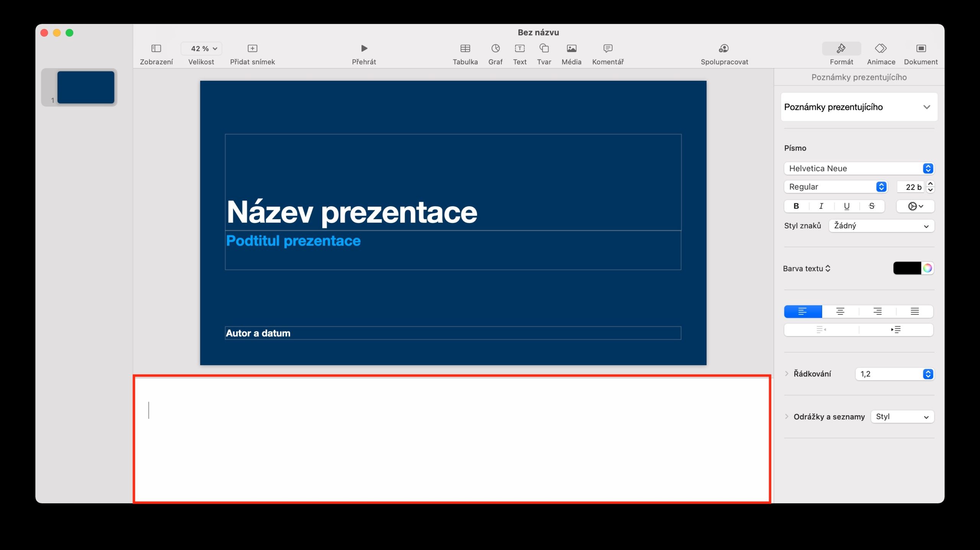Apply underline formatting

[846, 206]
